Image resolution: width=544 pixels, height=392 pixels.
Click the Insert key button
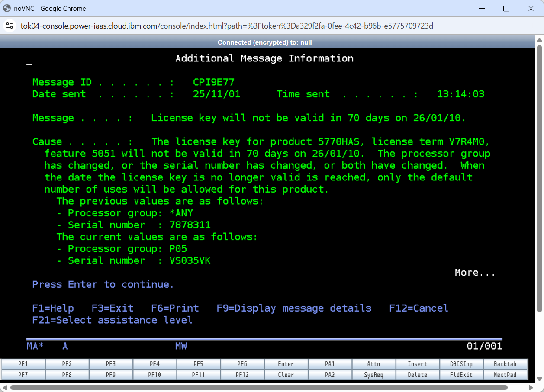click(418, 364)
